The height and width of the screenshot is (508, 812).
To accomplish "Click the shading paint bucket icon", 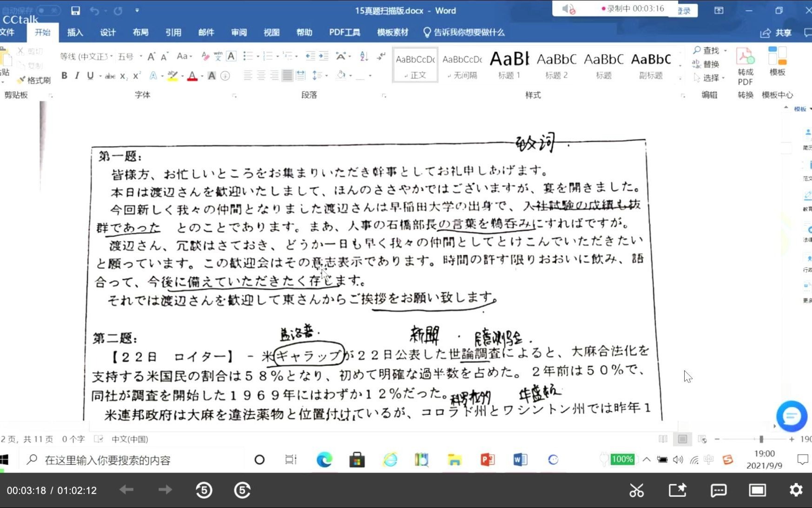I will coord(341,75).
